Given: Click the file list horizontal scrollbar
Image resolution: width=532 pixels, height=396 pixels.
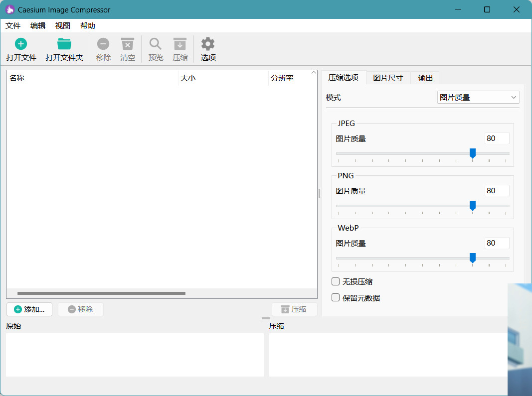Looking at the screenshot, I should click(101, 293).
